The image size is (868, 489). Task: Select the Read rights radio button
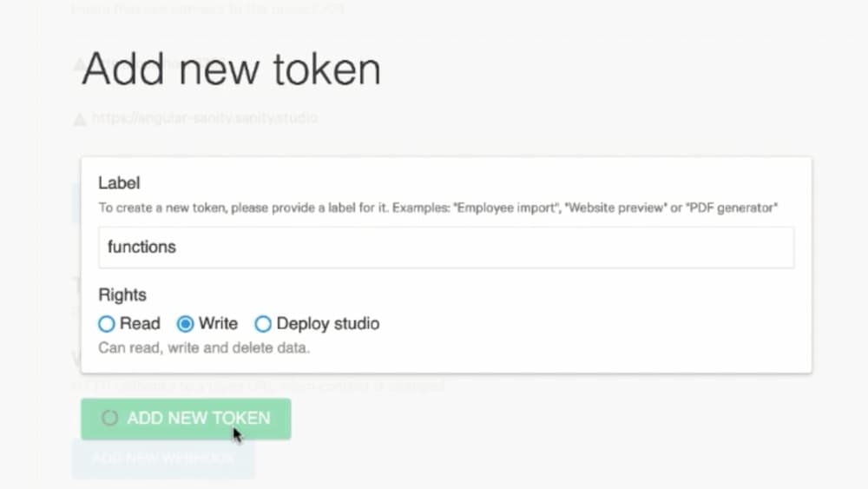(x=107, y=324)
